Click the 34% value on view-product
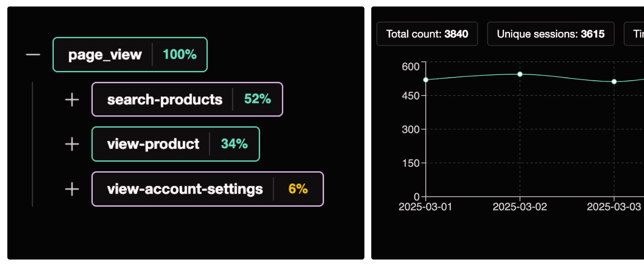This screenshot has width=644, height=266. [x=234, y=144]
